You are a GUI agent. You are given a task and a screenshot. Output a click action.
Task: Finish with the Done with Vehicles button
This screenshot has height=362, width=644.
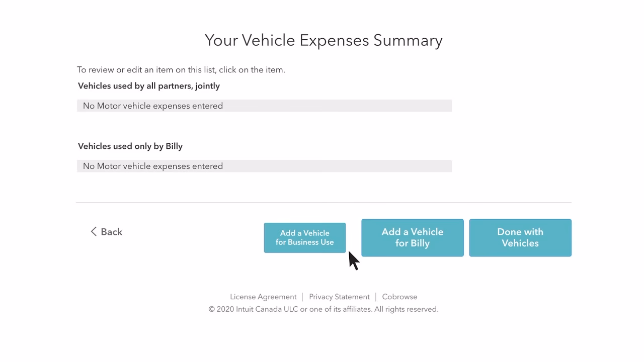520,238
